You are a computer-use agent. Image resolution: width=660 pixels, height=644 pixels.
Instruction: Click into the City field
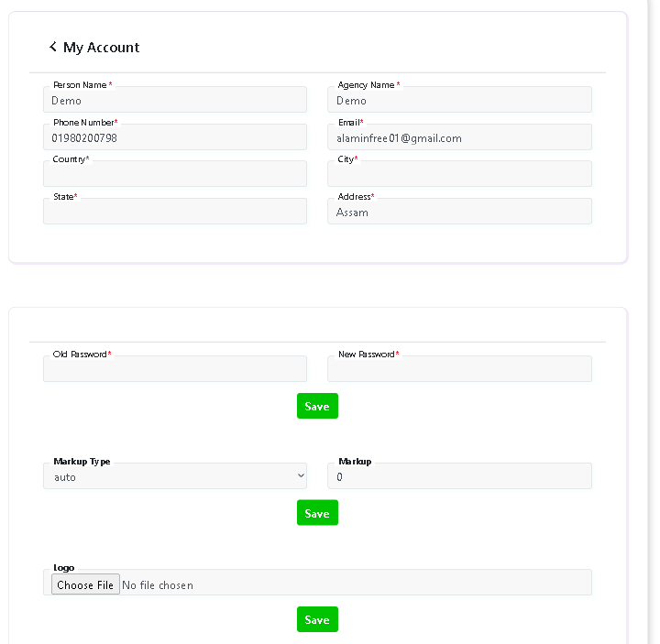pyautogui.click(x=458, y=174)
